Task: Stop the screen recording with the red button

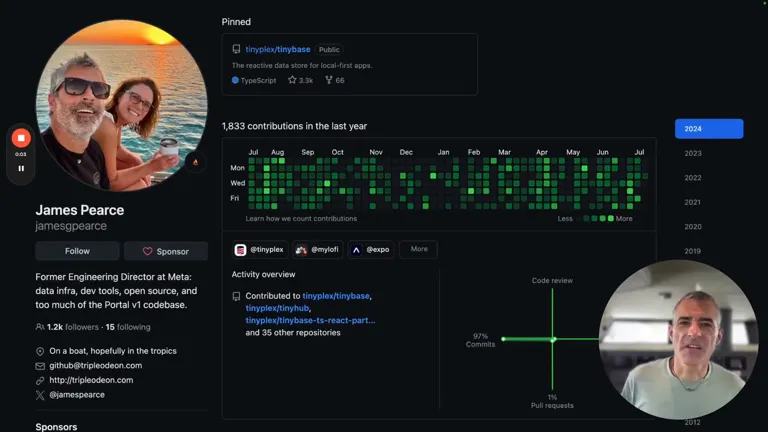Action: coord(21,138)
